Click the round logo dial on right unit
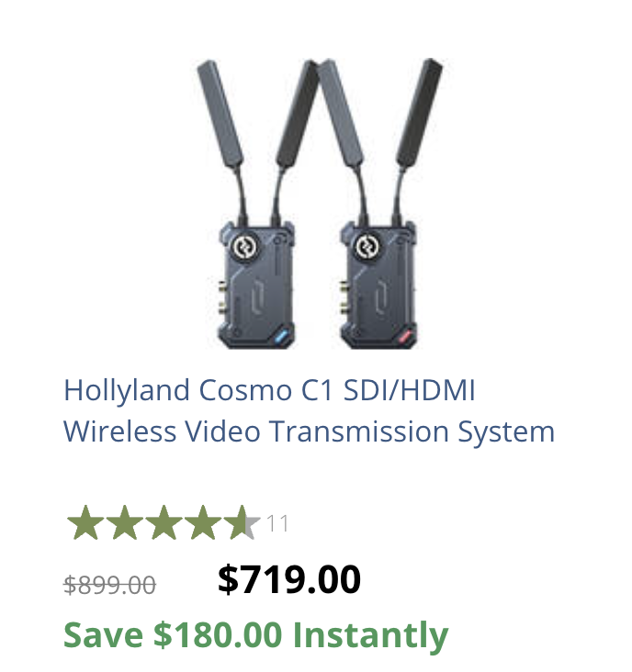 point(368,247)
